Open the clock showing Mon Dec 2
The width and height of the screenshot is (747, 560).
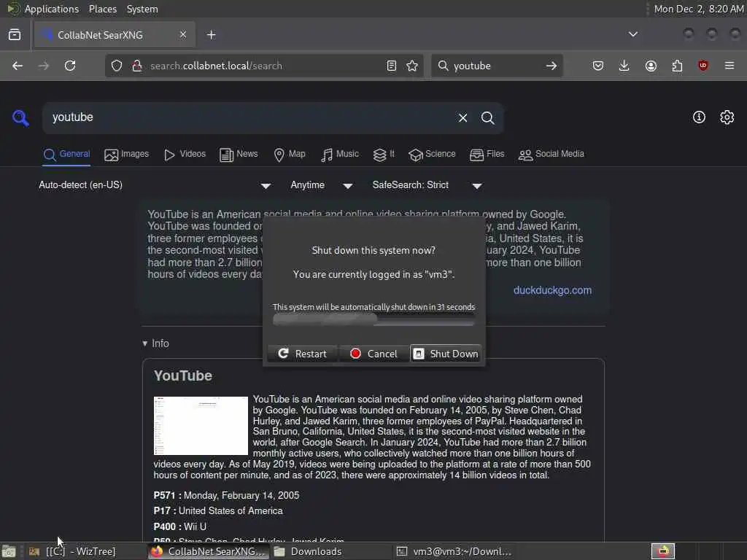click(x=698, y=9)
